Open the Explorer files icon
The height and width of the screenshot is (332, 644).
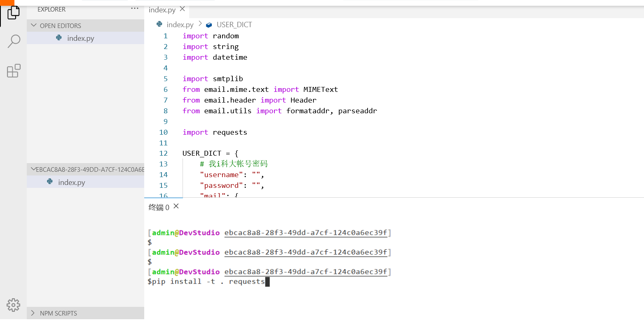point(13,12)
